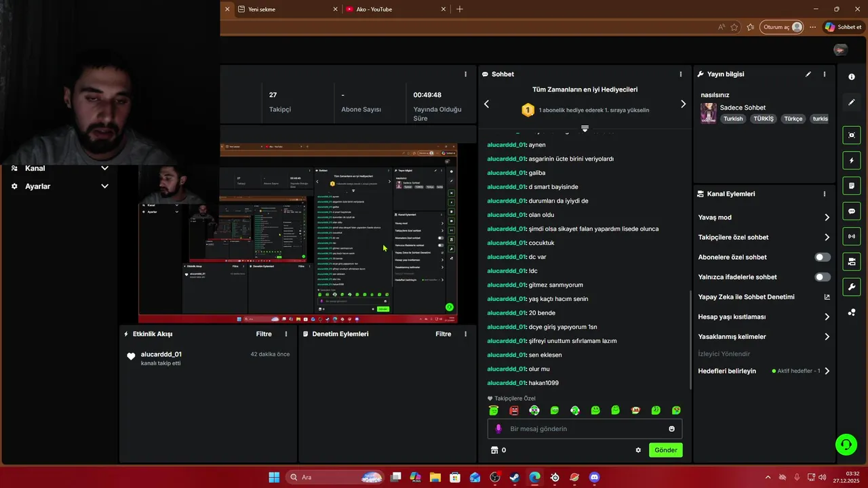Image resolution: width=868 pixels, height=488 pixels.
Task: Open Etkinlik Akışı Filtre
Action: [264, 334]
